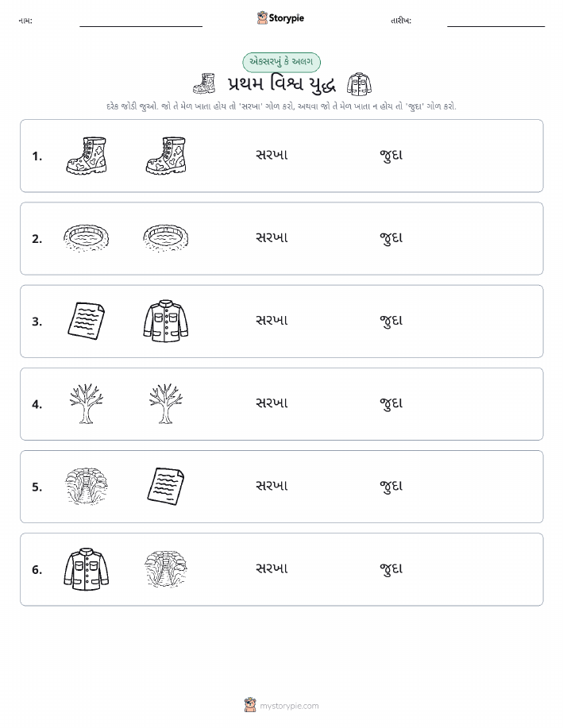Image resolution: width=563 pixels, height=728 pixels.
Task: Click the trench image in row 5
Action: (x=87, y=486)
